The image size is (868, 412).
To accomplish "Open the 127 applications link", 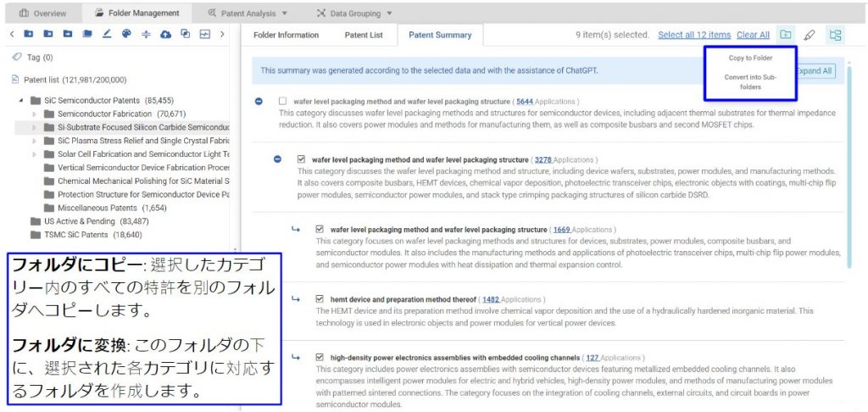I will [x=593, y=358].
